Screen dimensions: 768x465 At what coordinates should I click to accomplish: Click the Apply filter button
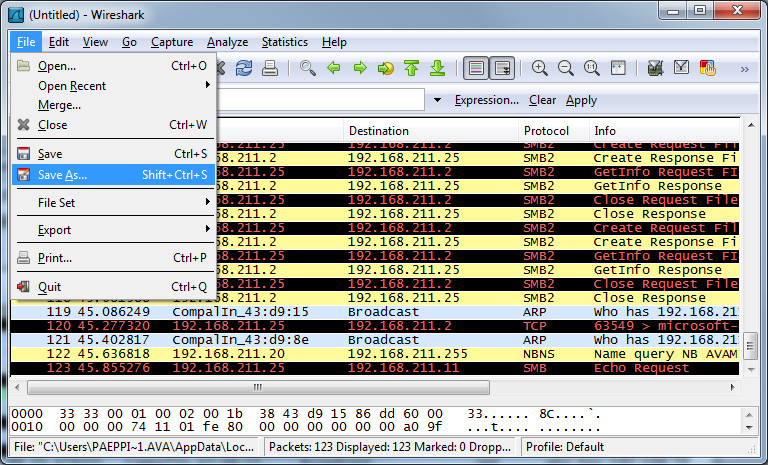pos(581,100)
